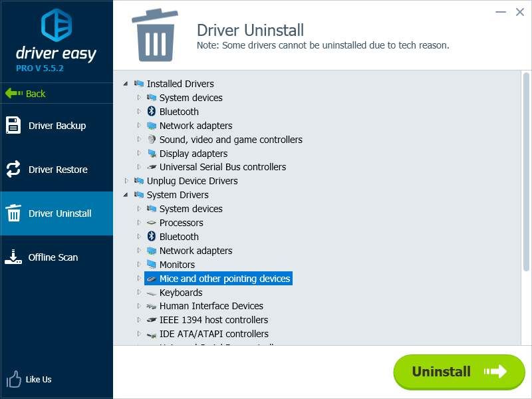Select Human Interface Devices in the tree

point(211,306)
